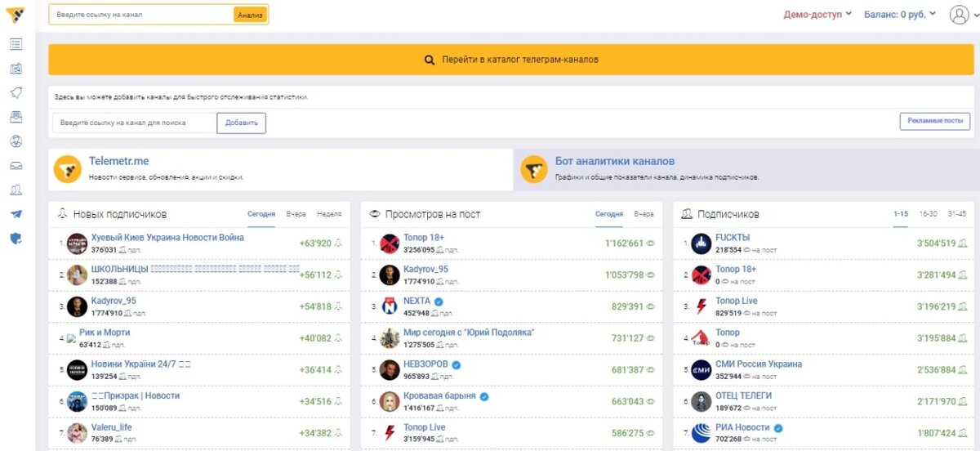Click the Добавить button
The image size is (980, 451).
242,123
